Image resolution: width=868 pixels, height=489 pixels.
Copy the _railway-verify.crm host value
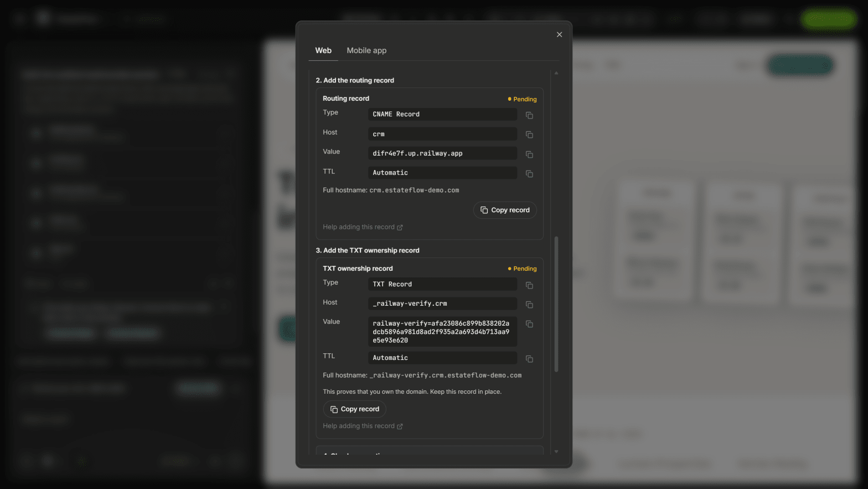[529, 305]
